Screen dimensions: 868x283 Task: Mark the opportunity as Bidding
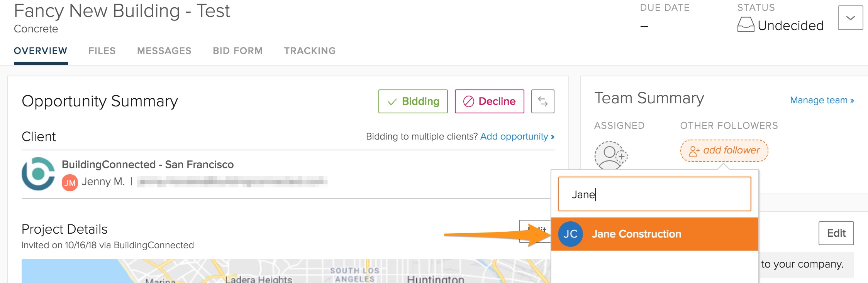click(x=413, y=101)
